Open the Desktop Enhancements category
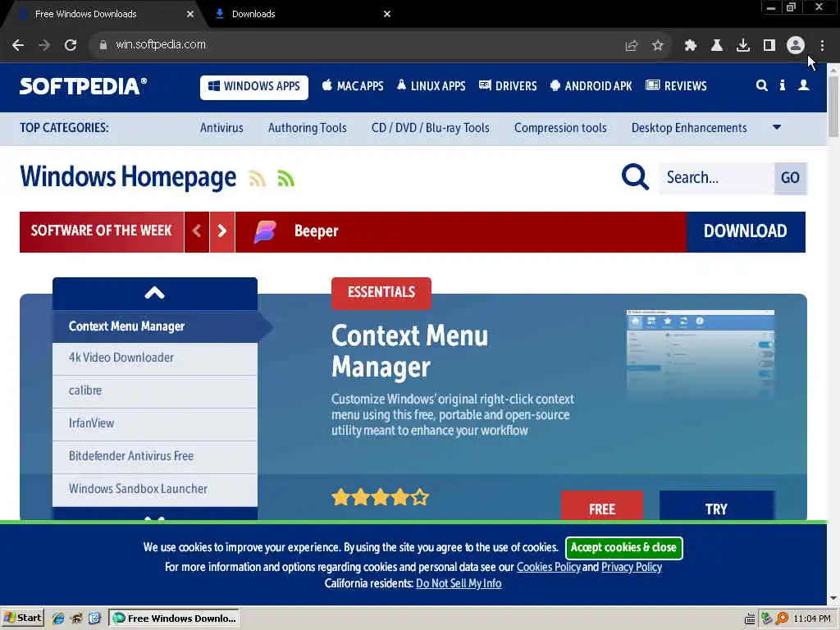840x630 pixels. tap(689, 128)
